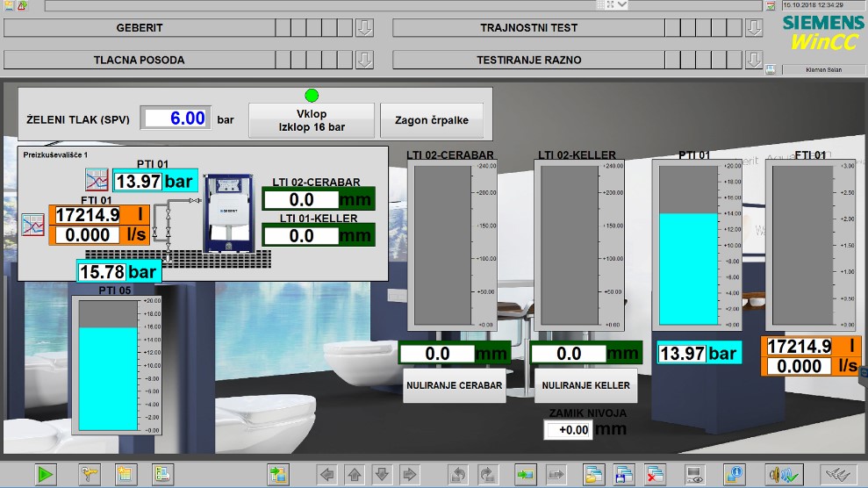Click the ŽELENI TLAK setpoint field showing 6.00
Image resolution: width=868 pixels, height=488 pixels.
176,118
